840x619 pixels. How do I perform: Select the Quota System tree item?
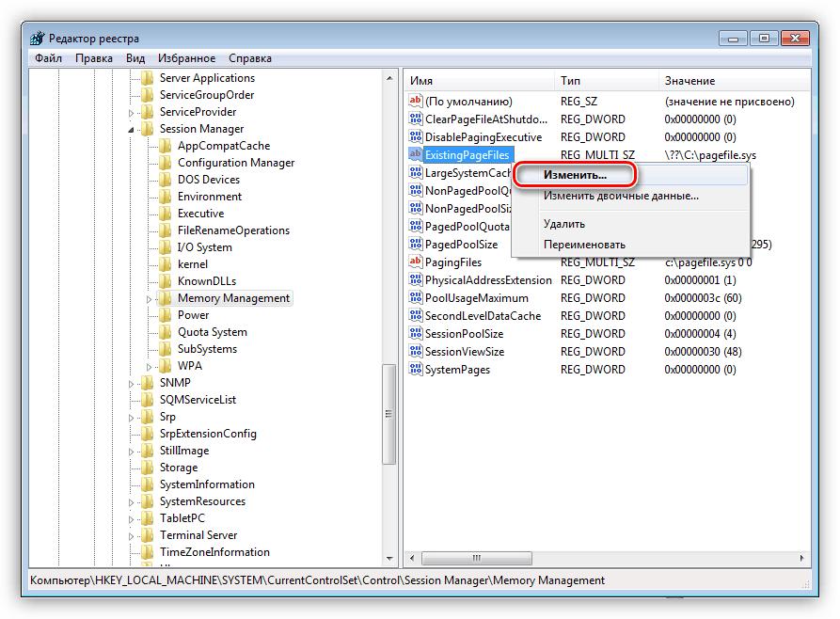[213, 332]
